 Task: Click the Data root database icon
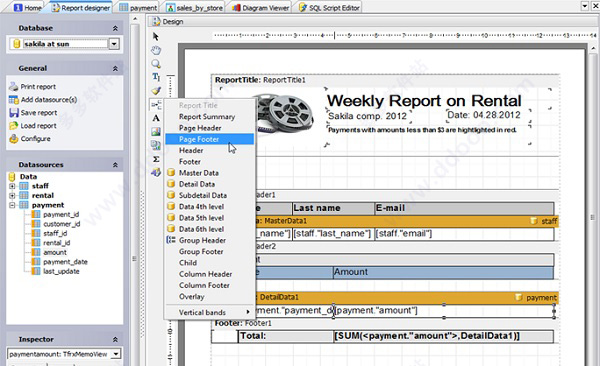click(12, 176)
